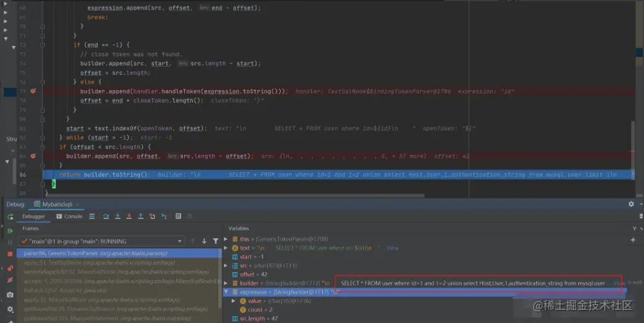Stop the debug session with red square
Viewport: 644px width, 323px height.
(x=11, y=255)
